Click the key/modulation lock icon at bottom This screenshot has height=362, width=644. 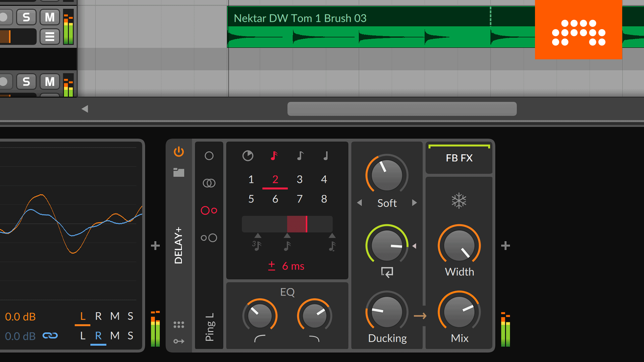coord(179,340)
